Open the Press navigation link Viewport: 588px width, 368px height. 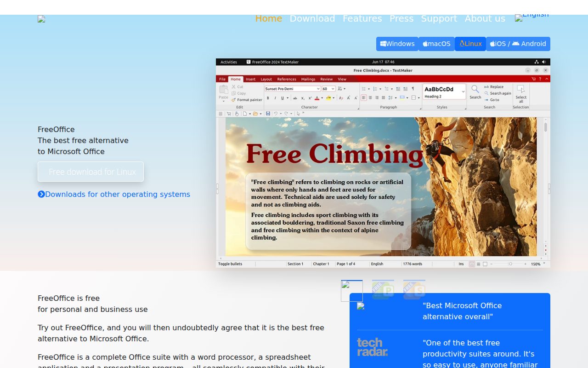pyautogui.click(x=401, y=18)
